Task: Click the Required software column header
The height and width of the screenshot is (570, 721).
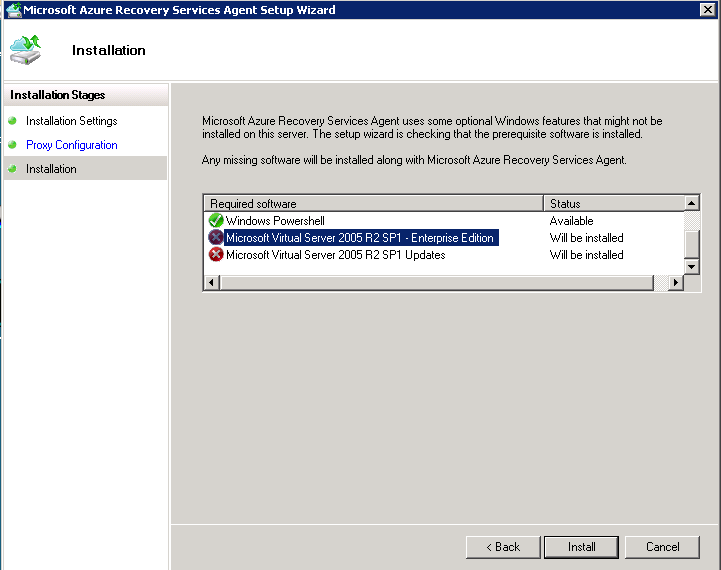Action: 373,203
